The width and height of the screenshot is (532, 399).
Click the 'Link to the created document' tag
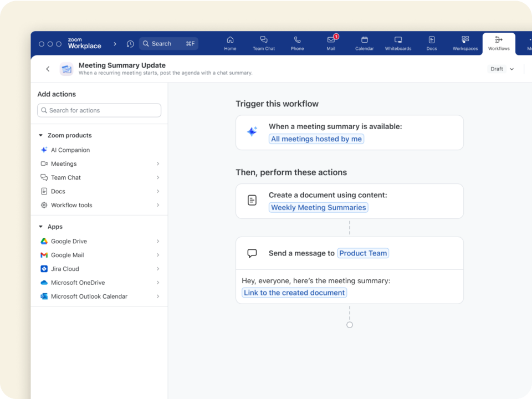pos(294,293)
